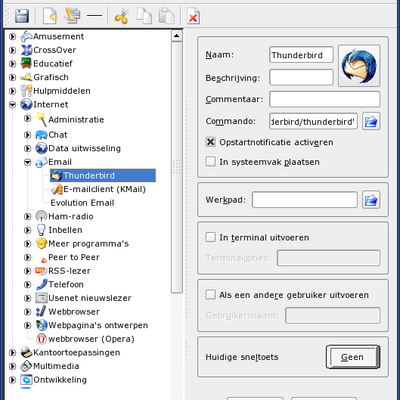Click the KMail entry icon
Image resolution: width=400 pixels, height=400 pixels.
(x=57, y=189)
